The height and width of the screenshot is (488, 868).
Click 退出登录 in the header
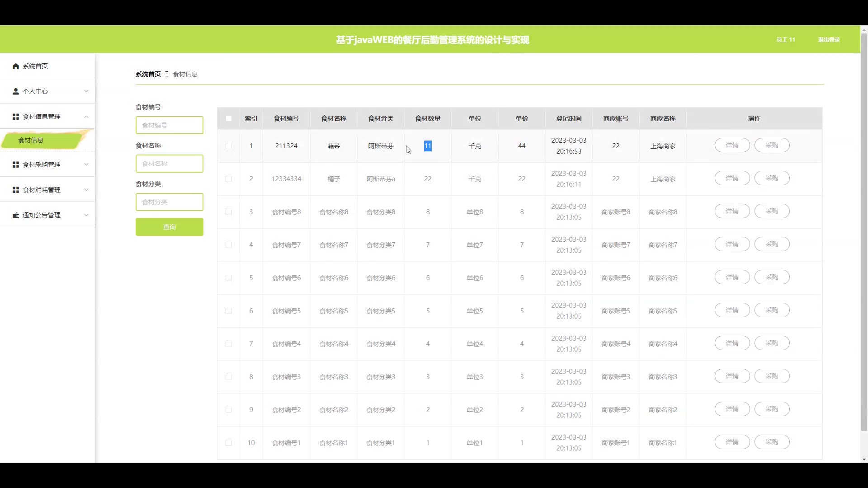pyautogui.click(x=829, y=40)
